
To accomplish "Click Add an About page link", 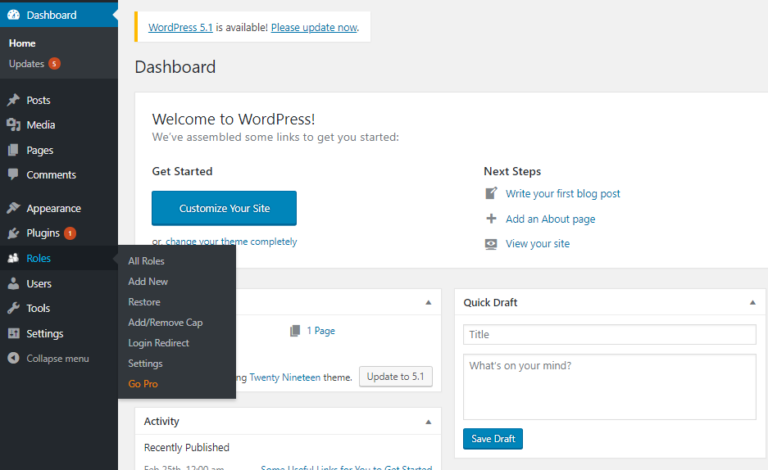I will 550,219.
